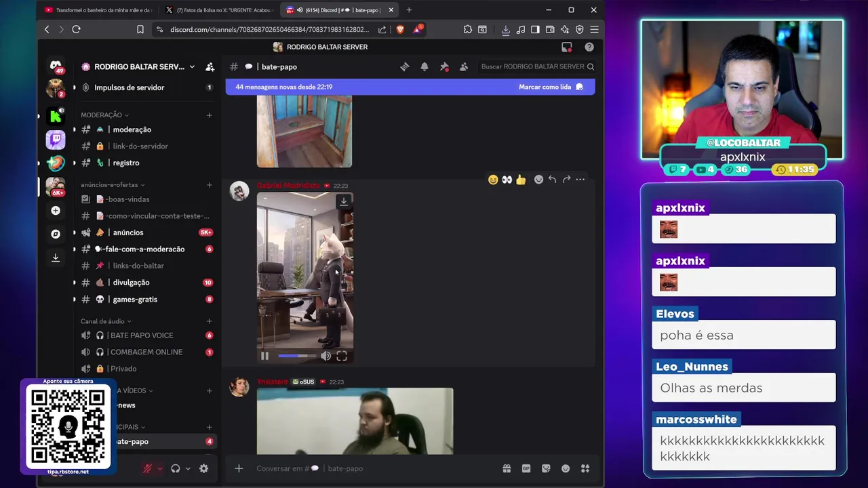Join COMBAGEM ONLINE voice channel

tap(146, 352)
